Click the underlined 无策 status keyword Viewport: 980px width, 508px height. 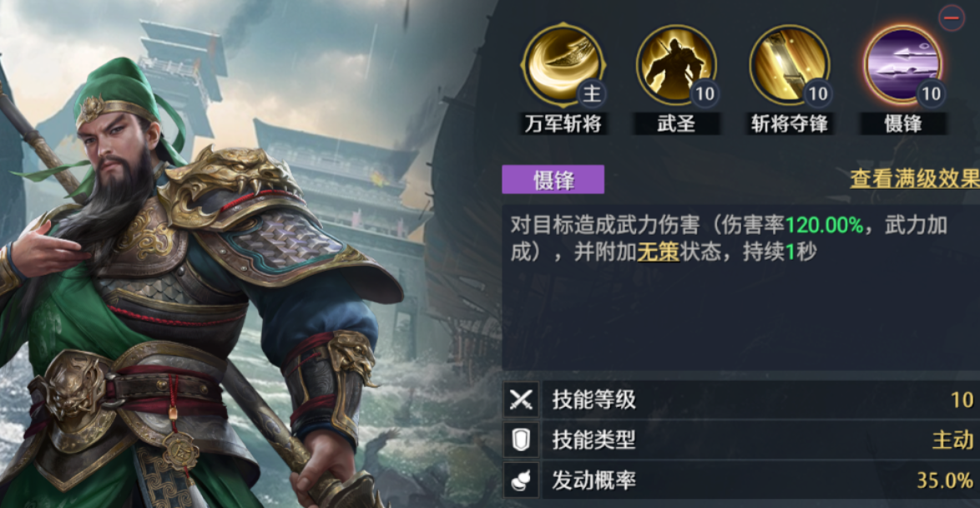coord(658,252)
